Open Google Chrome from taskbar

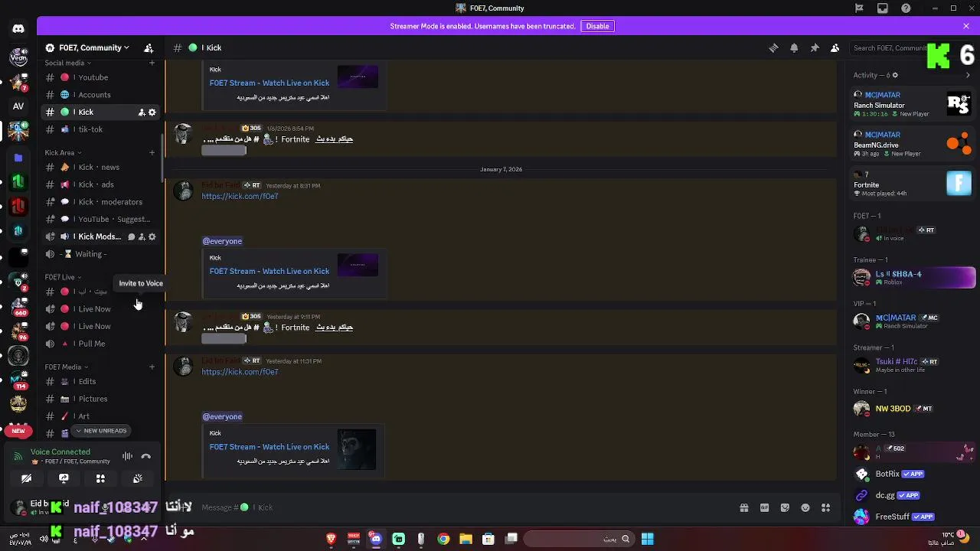click(443, 539)
